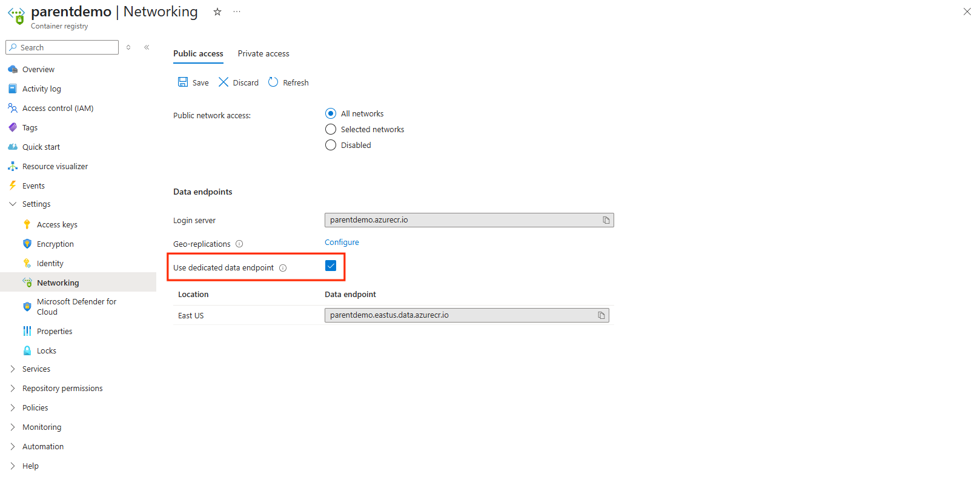Copy the login server address

pyautogui.click(x=606, y=220)
